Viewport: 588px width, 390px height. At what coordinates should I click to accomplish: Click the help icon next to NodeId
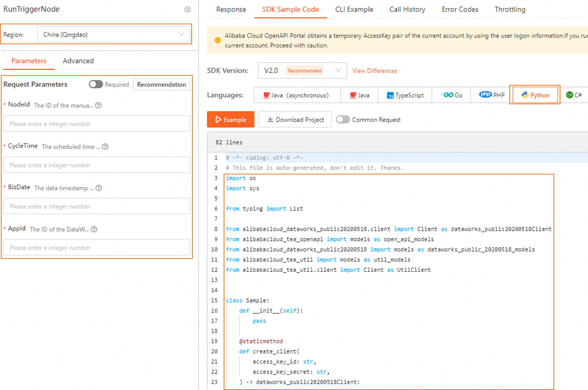[x=98, y=106]
